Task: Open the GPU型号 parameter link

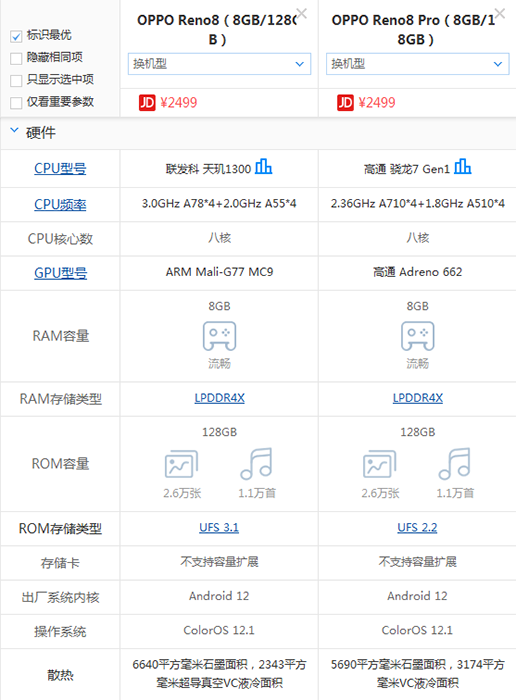Action: click(x=61, y=273)
